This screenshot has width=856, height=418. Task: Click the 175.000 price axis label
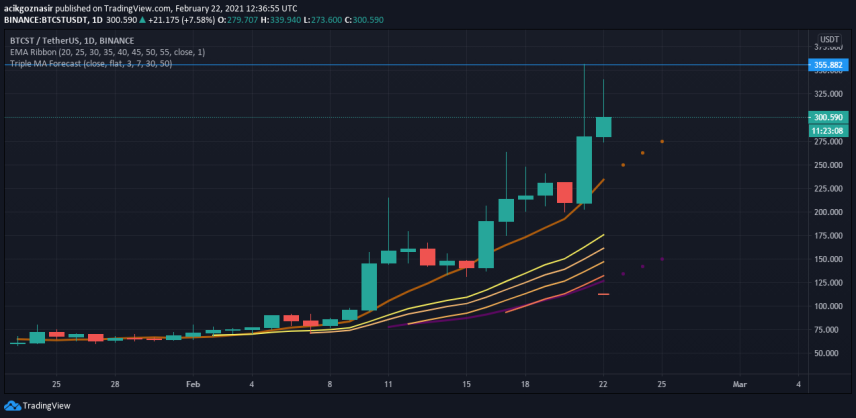tap(828, 236)
